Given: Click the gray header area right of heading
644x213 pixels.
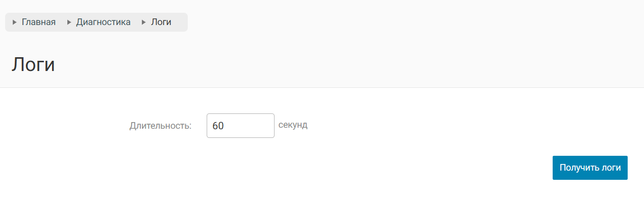Looking at the screenshot, I should click(357, 65).
